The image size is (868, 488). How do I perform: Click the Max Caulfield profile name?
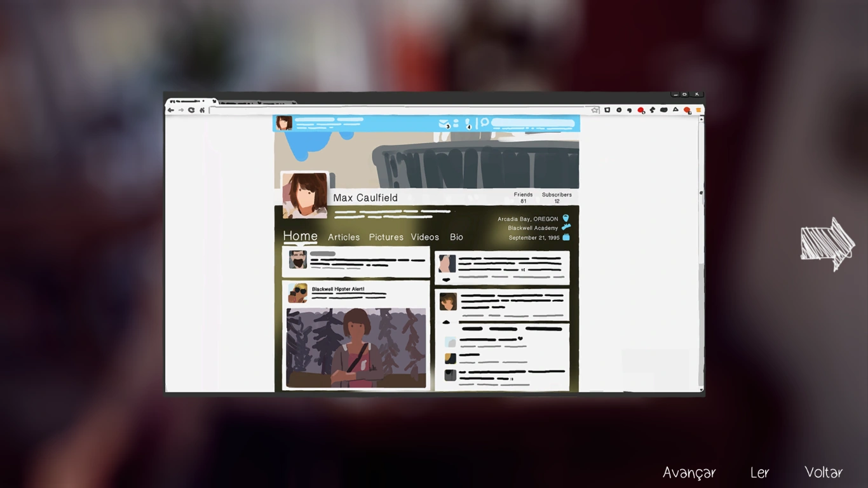pyautogui.click(x=365, y=198)
